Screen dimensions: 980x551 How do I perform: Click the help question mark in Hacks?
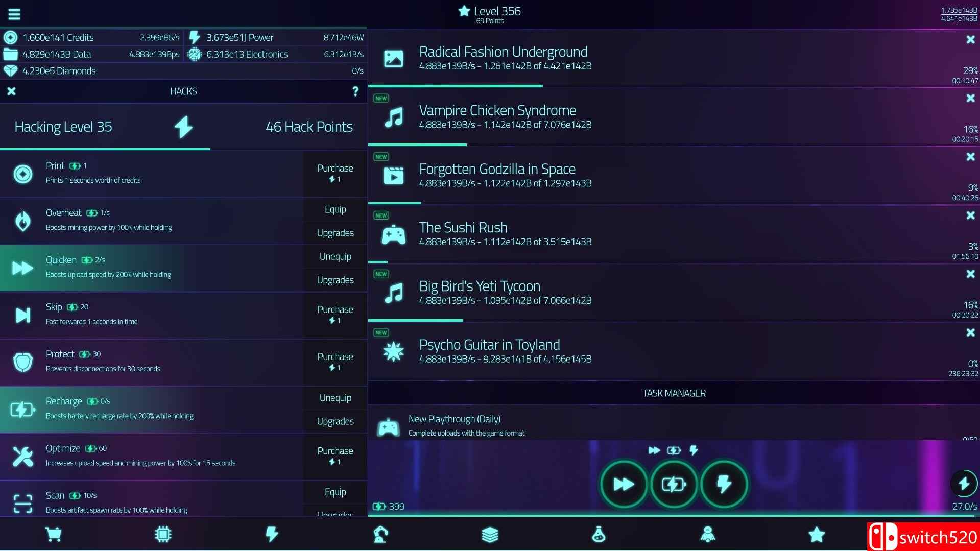[x=355, y=91]
